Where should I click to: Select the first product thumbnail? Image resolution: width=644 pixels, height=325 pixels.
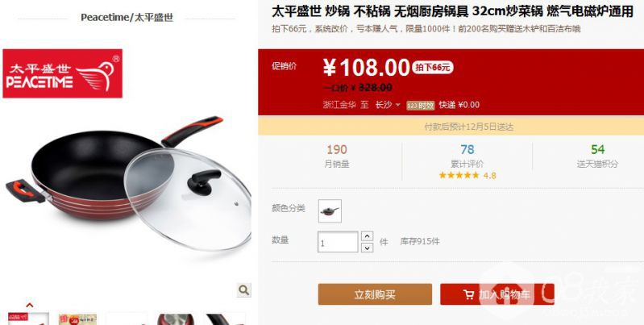point(29,319)
